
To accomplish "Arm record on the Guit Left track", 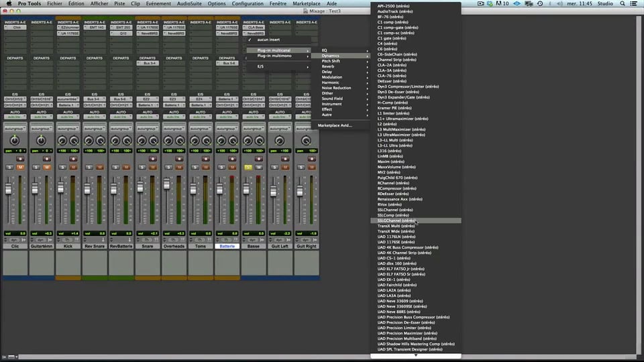I will [x=285, y=159].
